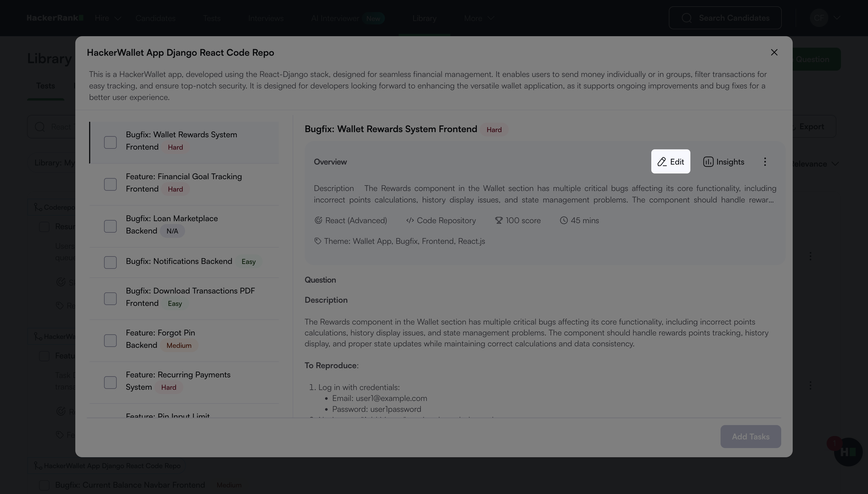Open the More dropdown menu
The width and height of the screenshot is (868, 494).
(479, 18)
